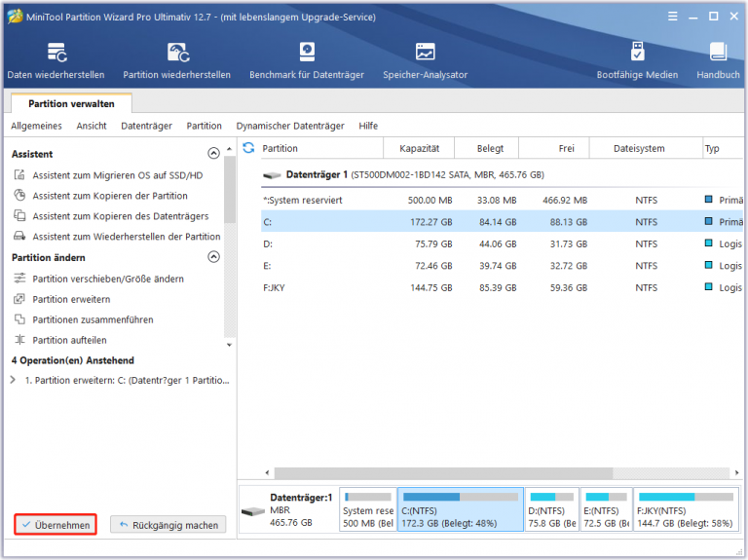Open the Dynamischer Datenträger menu
The image size is (748, 560).
(x=289, y=126)
